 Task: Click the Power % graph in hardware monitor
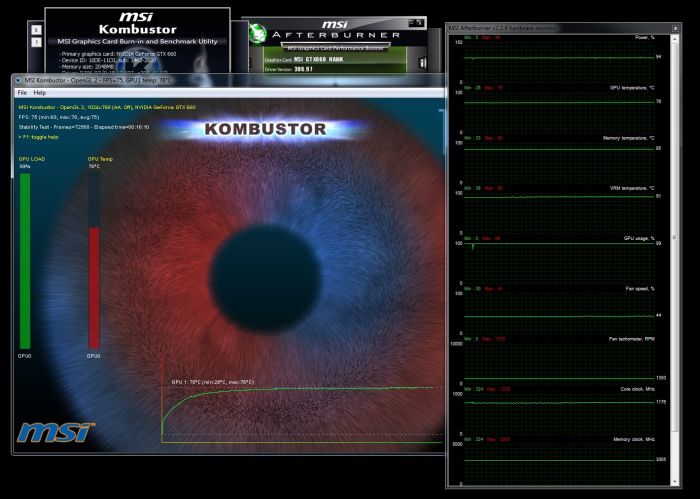click(x=559, y=62)
